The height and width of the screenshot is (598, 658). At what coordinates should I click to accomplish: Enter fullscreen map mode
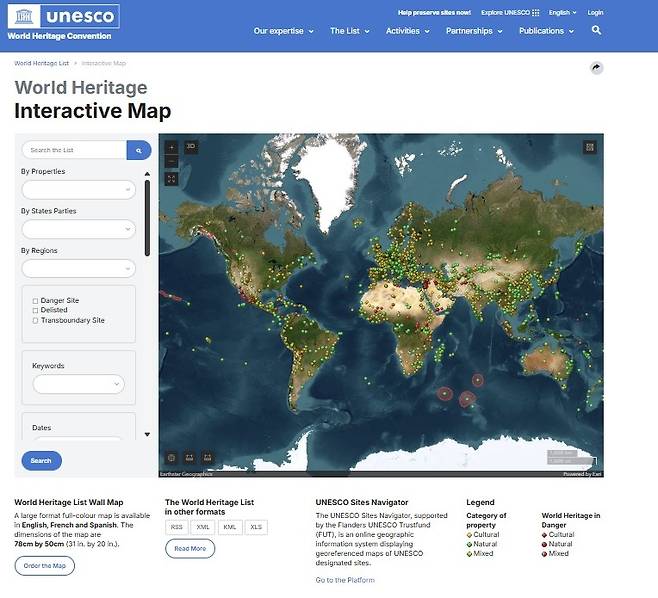171,179
